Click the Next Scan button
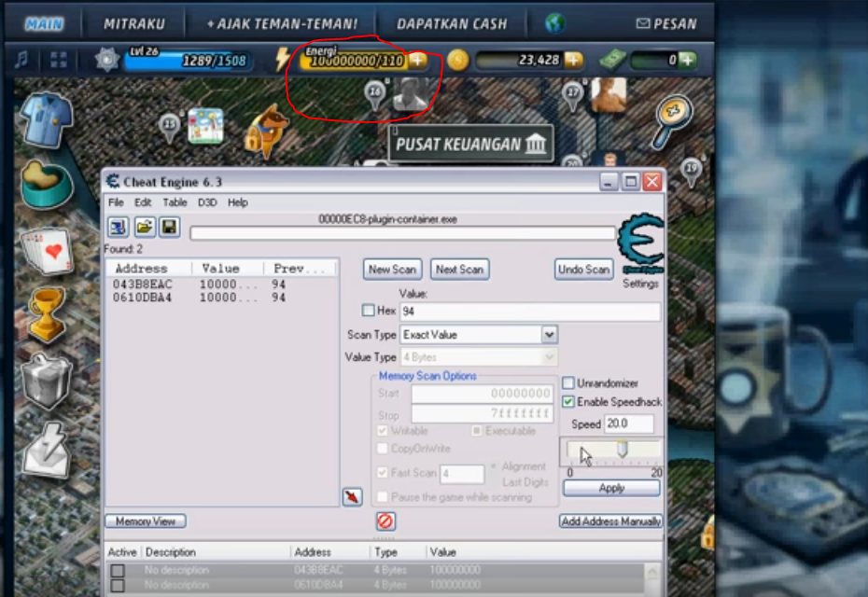 coord(459,270)
